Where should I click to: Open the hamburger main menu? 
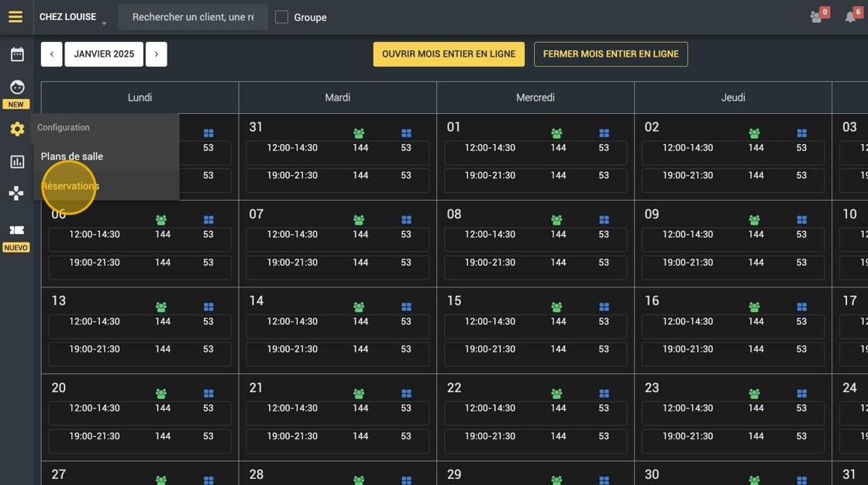(15, 16)
